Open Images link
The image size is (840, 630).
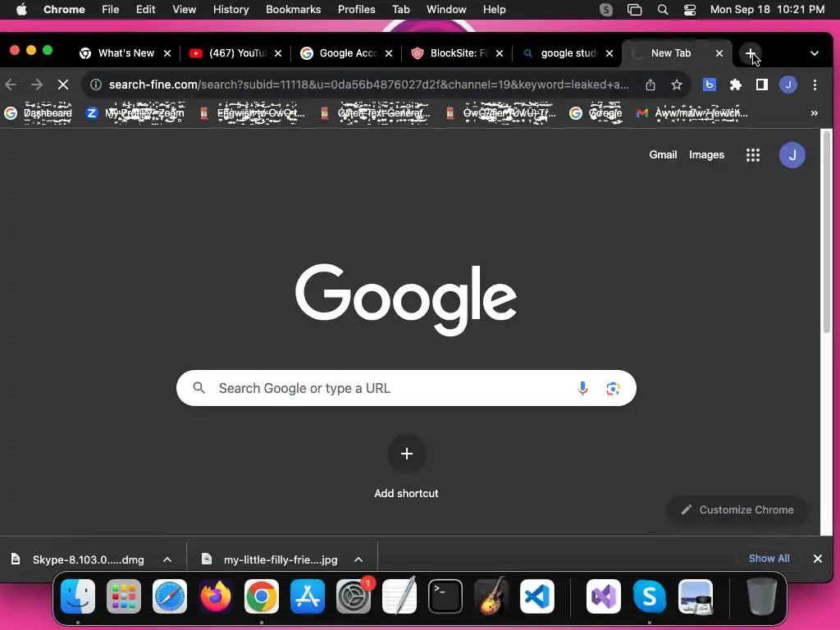point(706,155)
